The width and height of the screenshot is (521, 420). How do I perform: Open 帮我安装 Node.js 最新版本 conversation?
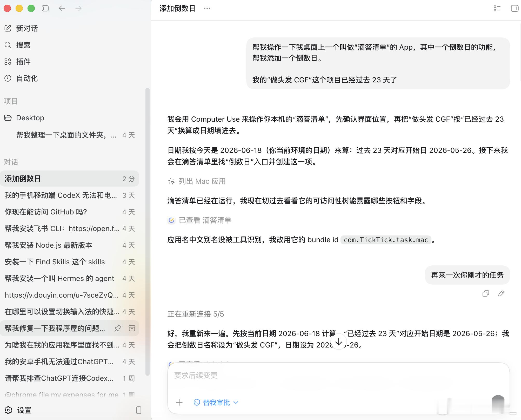[70, 245]
